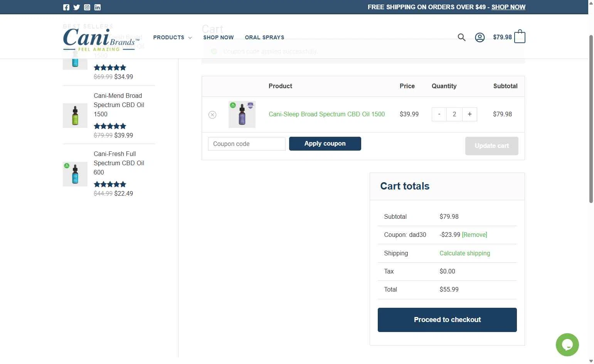Click the SHOP NOW free shipping link
This screenshot has width=594, height=364.
pos(508,7)
